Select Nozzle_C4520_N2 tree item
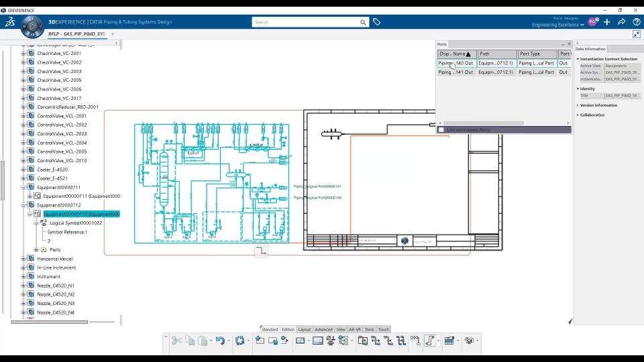This screenshot has height=362, width=644. pyautogui.click(x=56, y=294)
